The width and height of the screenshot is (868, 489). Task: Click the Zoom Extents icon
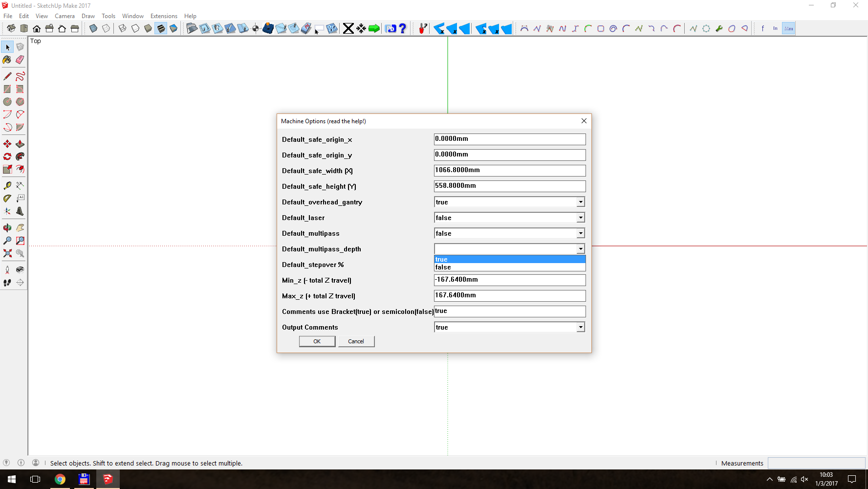[x=7, y=253]
